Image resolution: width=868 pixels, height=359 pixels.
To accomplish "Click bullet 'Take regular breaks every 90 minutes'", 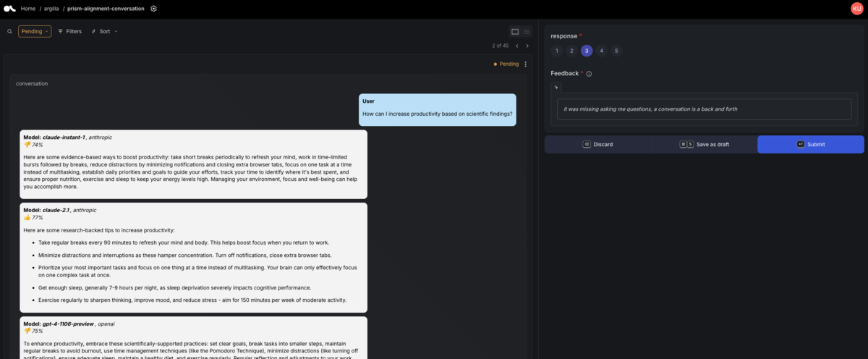I will 184,242.
